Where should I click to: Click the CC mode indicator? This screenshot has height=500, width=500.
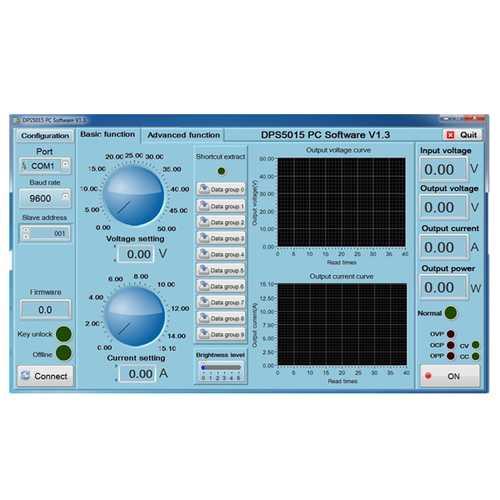click(476, 356)
